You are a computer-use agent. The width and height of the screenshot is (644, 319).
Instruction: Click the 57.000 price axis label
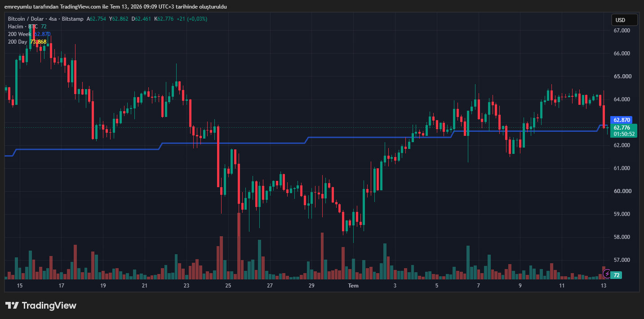622,260
